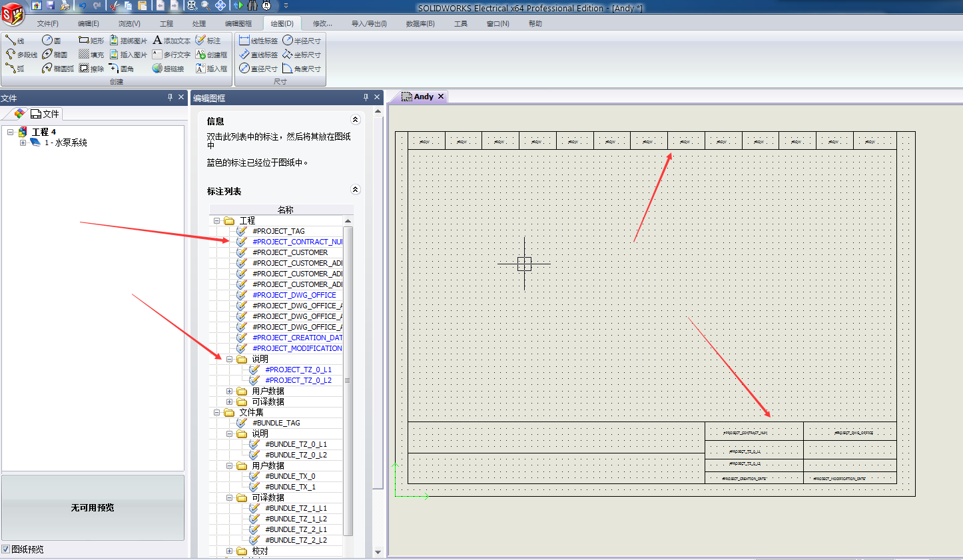This screenshot has height=560, width=963.
Task: Choose the 填充 hatch fill tool
Action: (x=91, y=55)
